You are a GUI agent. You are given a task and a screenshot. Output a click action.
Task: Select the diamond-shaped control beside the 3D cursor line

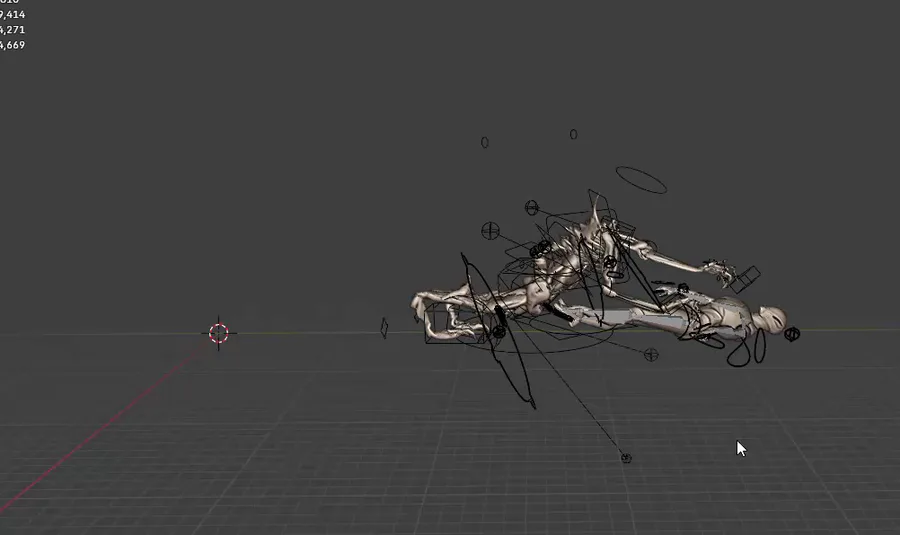(x=385, y=328)
